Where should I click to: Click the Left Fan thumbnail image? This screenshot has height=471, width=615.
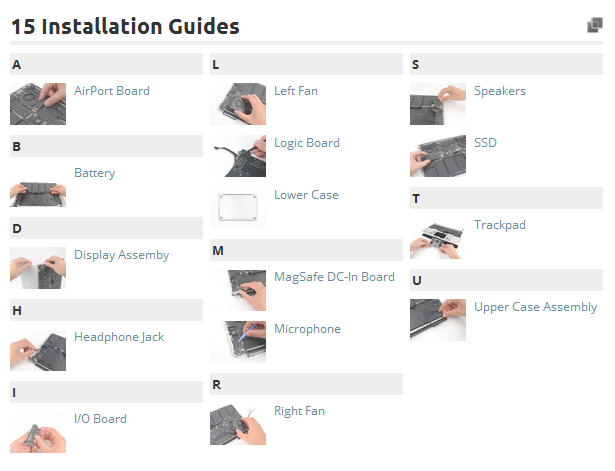coord(238,104)
